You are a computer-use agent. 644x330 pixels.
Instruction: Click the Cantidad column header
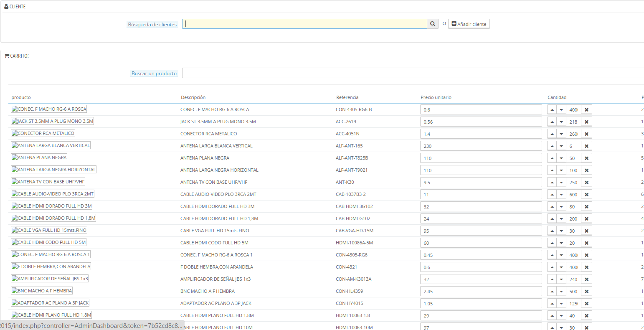click(x=557, y=97)
